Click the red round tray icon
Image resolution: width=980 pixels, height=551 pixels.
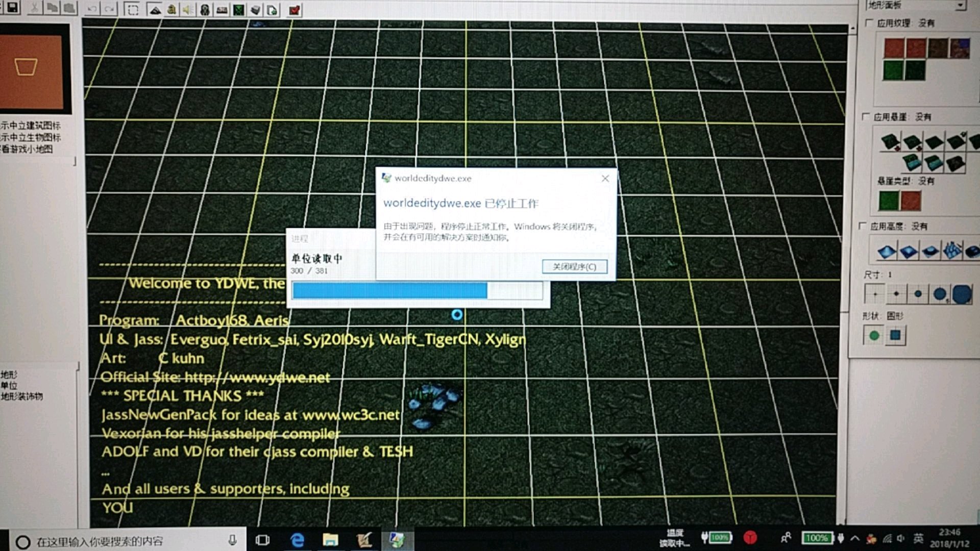[x=750, y=537]
